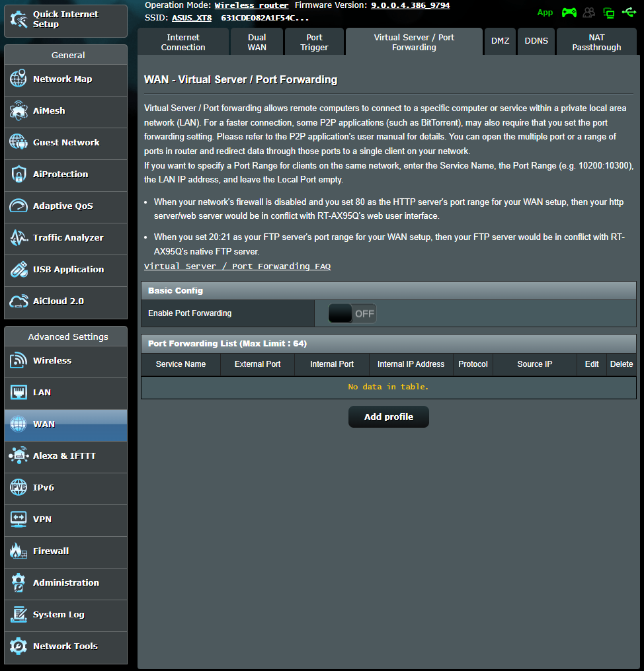Viewport: 644px width, 671px height.
Task: Click the USB Application icon
Action: 19,269
